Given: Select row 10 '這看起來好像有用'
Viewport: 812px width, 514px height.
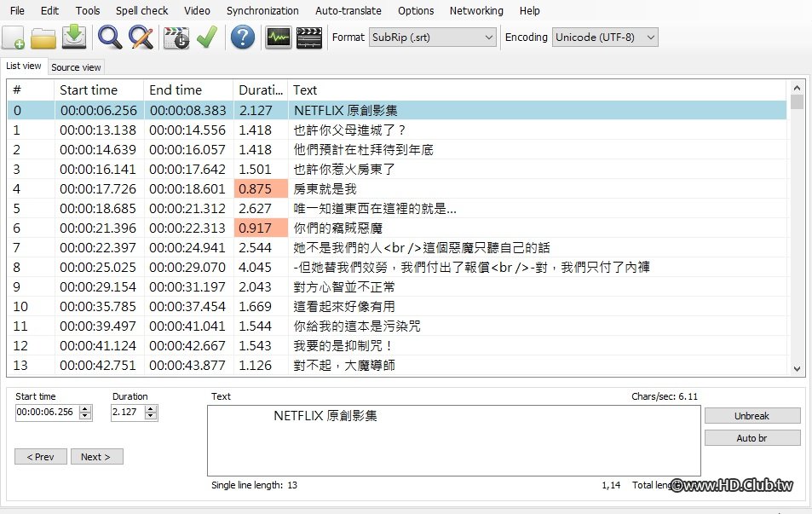Looking at the screenshot, I should [x=397, y=307].
